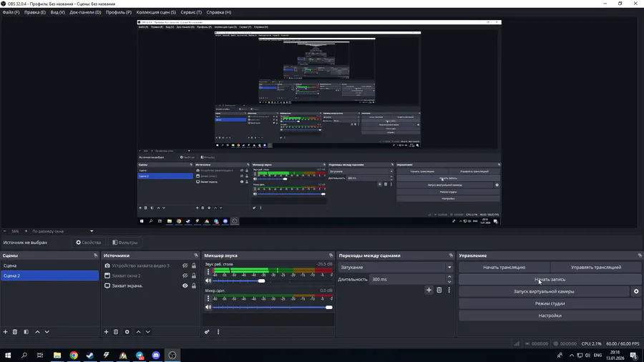This screenshot has height=362, width=644.
Task: Open the Профиль menu
Action: click(119, 12)
